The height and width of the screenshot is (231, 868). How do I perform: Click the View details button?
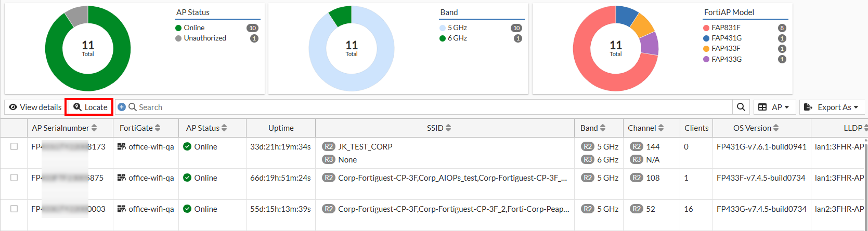point(35,107)
